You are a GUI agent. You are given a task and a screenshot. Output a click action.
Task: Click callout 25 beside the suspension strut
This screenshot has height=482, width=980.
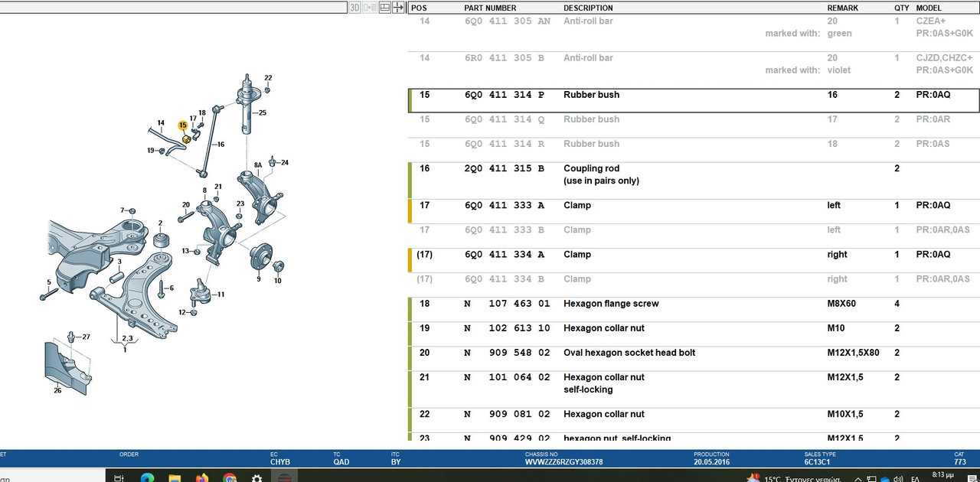pos(263,113)
